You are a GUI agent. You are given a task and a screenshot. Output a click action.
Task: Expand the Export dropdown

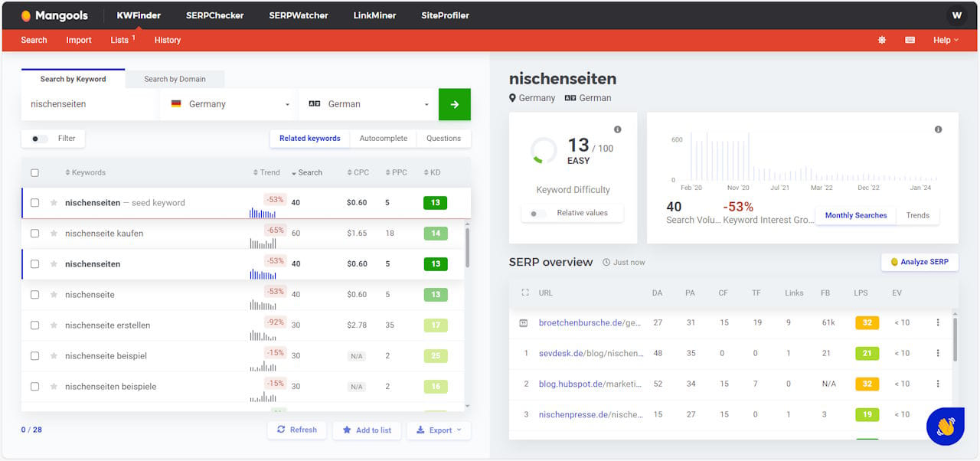click(439, 430)
